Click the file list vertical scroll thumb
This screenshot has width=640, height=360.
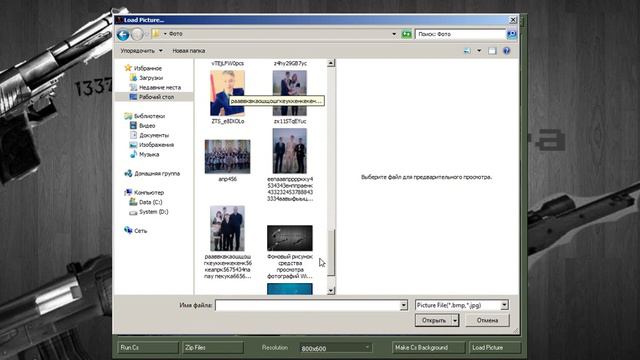331,252
